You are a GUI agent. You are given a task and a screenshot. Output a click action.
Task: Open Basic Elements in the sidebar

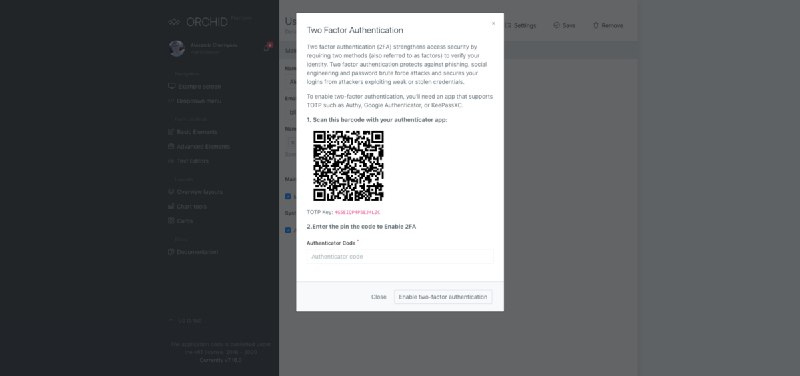197,132
